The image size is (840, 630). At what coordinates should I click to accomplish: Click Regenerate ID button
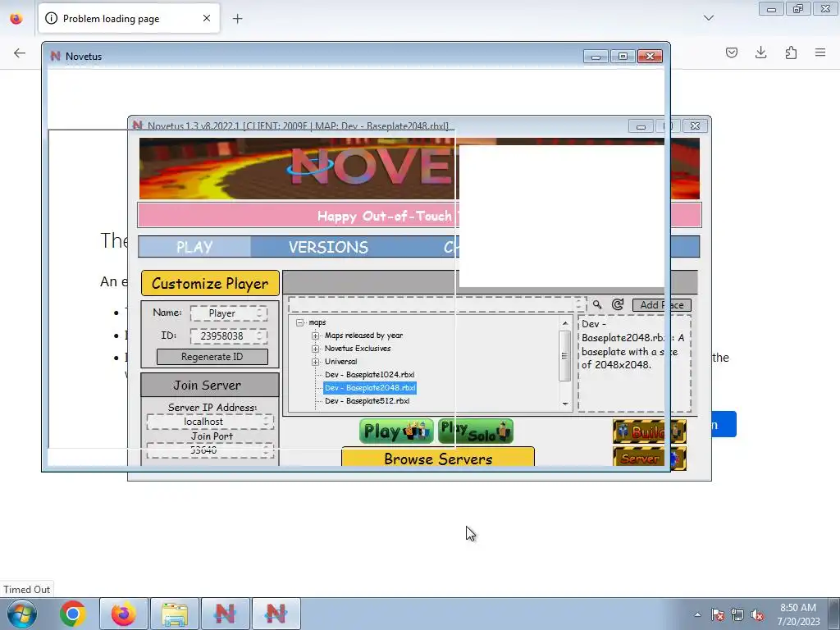pyautogui.click(x=212, y=357)
